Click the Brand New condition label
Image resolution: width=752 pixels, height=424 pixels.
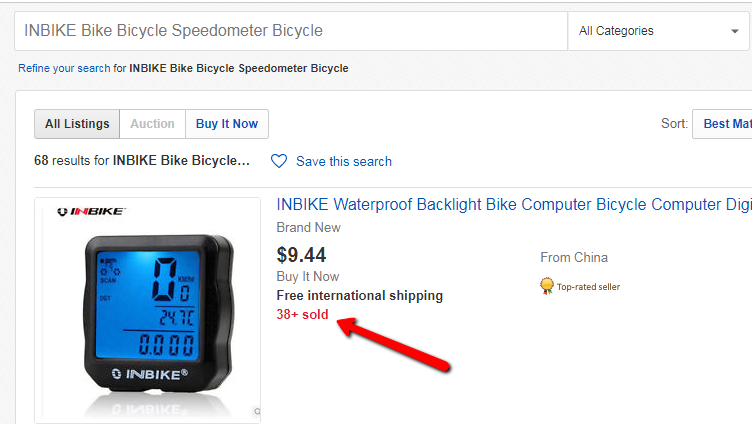click(308, 228)
